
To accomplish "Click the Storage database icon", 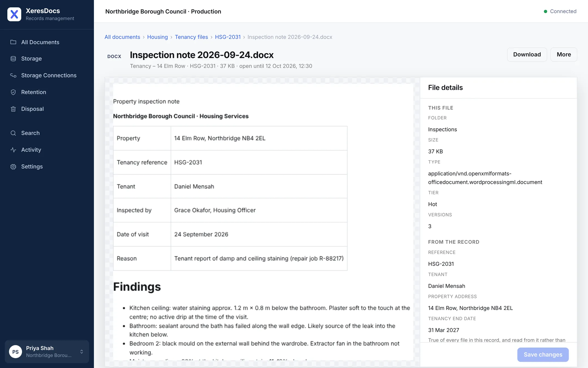I will (13, 59).
